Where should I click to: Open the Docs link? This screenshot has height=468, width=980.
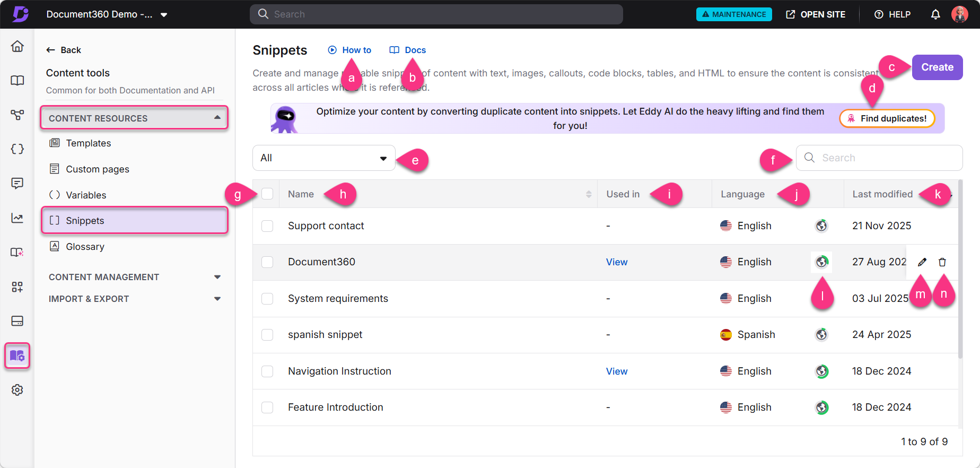[408, 50]
